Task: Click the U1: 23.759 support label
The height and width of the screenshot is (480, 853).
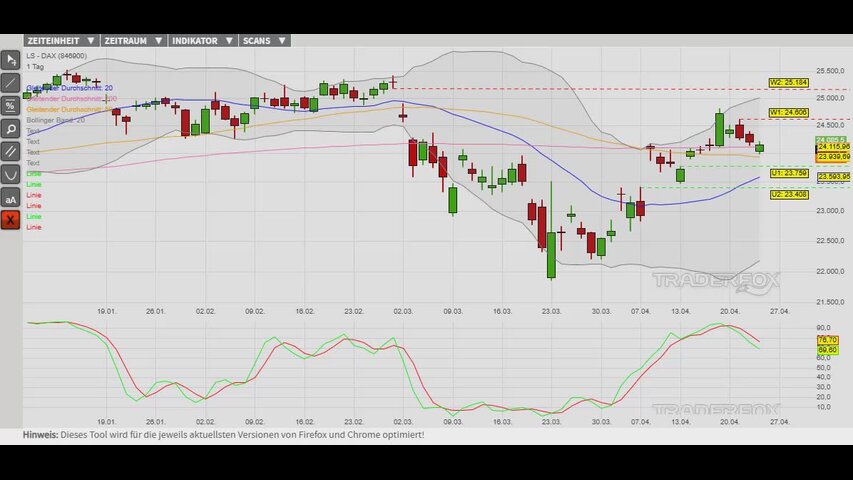Action: pyautogui.click(x=789, y=173)
